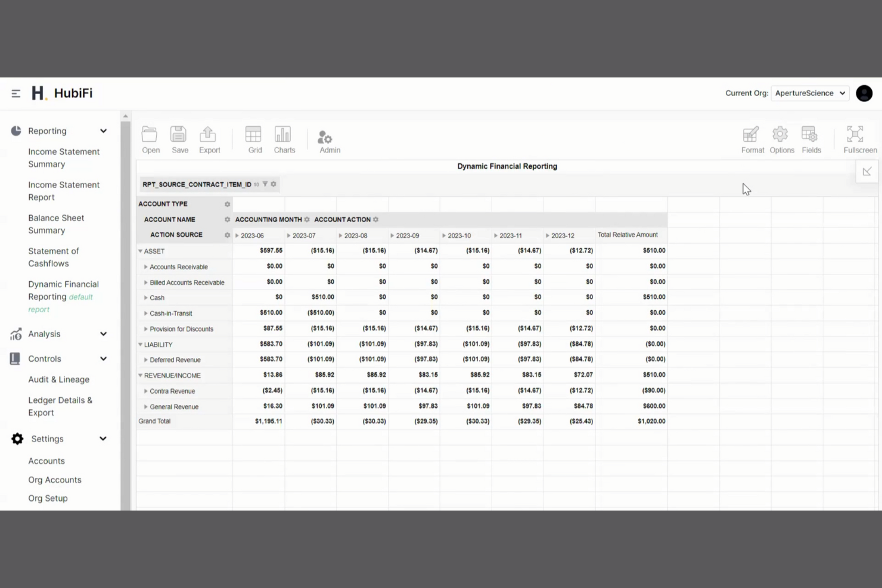Click the sidebar scrollbar up arrow
The image size is (882, 588).
(125, 116)
